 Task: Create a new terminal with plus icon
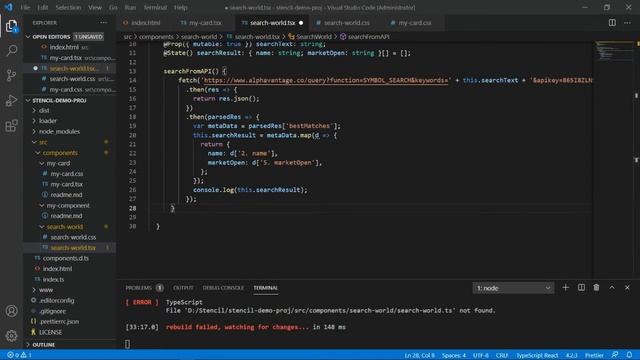pos(565,288)
